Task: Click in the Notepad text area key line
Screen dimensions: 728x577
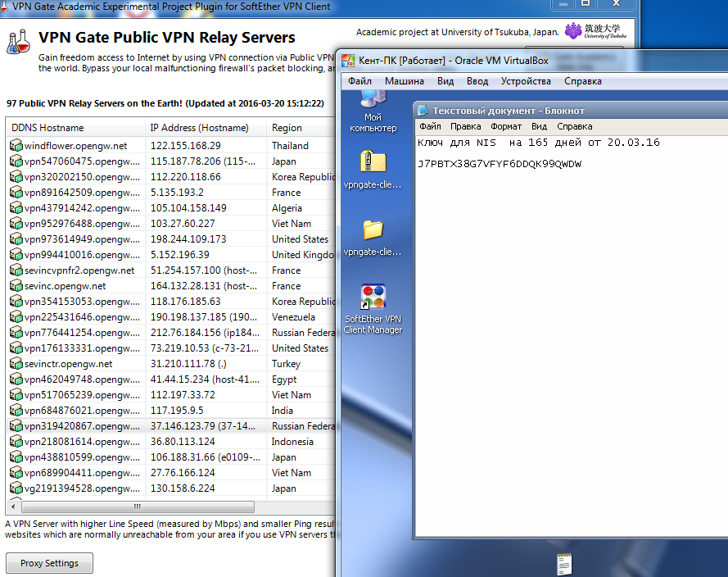Action: pos(500,164)
